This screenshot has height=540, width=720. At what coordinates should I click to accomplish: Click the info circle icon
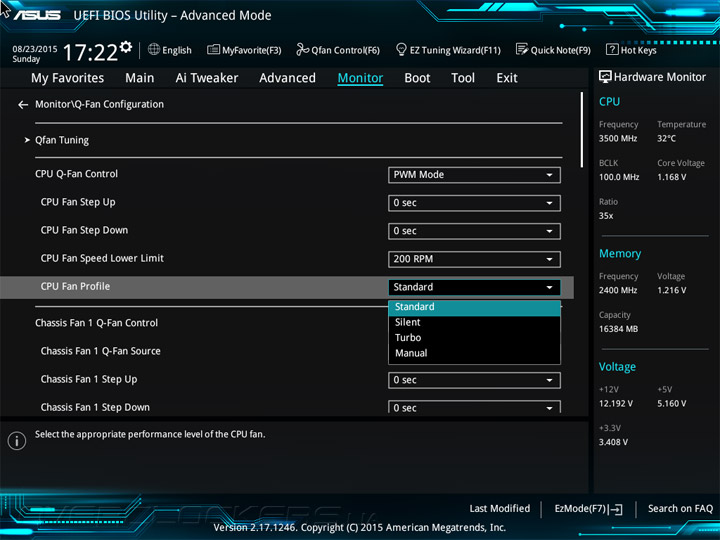click(17, 441)
